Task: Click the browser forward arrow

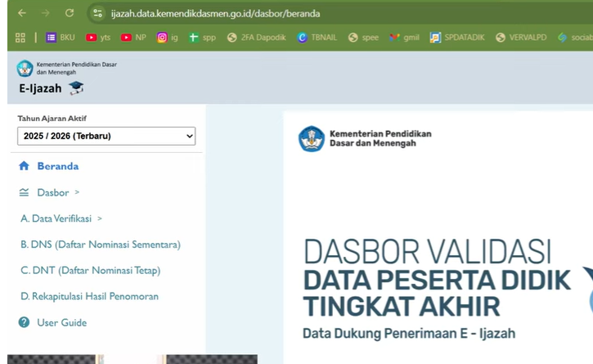Action: point(46,13)
